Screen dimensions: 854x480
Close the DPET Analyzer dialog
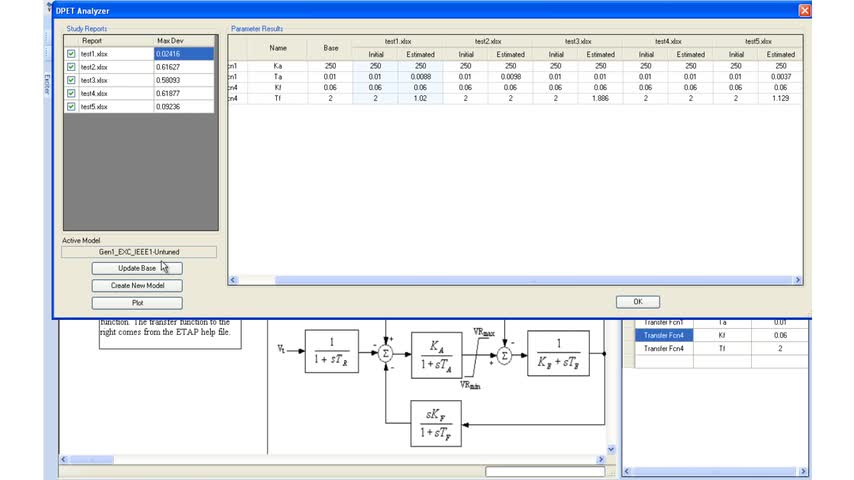pos(804,10)
